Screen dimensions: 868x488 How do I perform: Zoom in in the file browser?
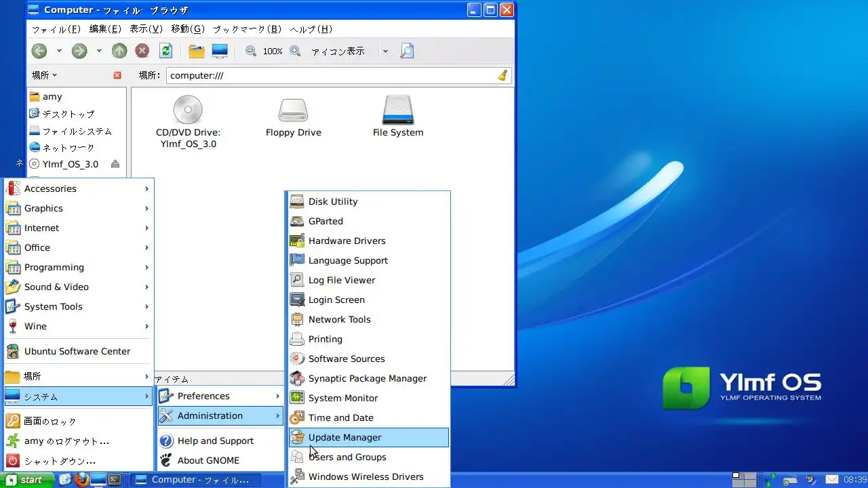pos(295,51)
